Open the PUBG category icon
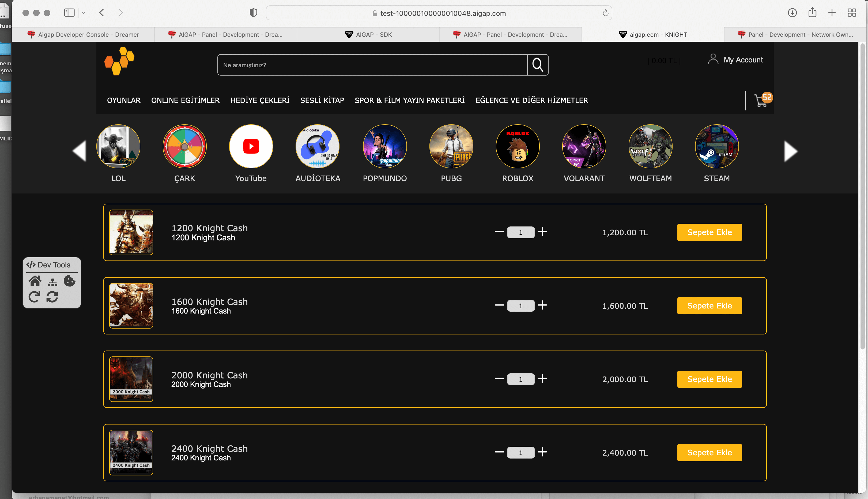868x499 pixels. point(451,146)
